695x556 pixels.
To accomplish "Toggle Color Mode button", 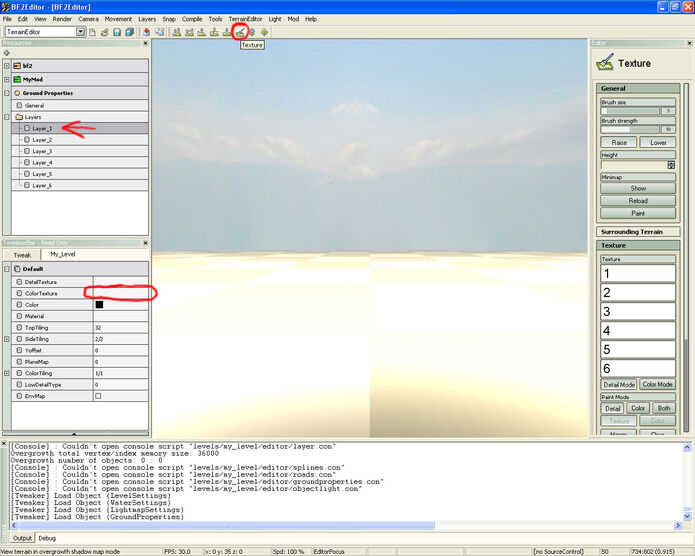I will coord(657,384).
